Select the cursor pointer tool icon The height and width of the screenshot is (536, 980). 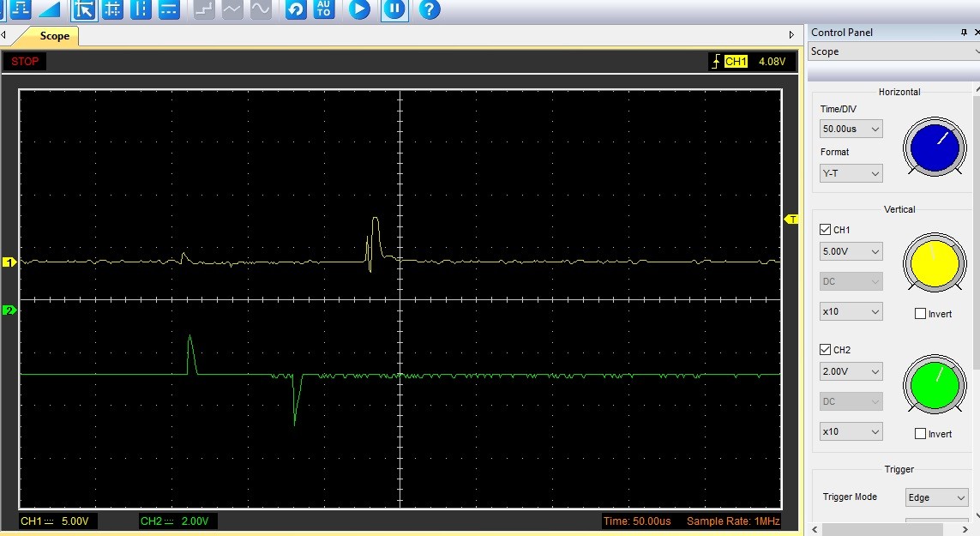(x=83, y=9)
